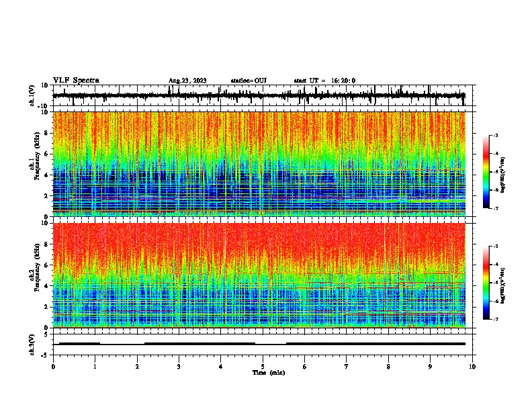Image resolution: width=532 pixels, height=411 pixels.
Task: Click inside the ch.2 spectrogram panel
Action: [x=259, y=275]
